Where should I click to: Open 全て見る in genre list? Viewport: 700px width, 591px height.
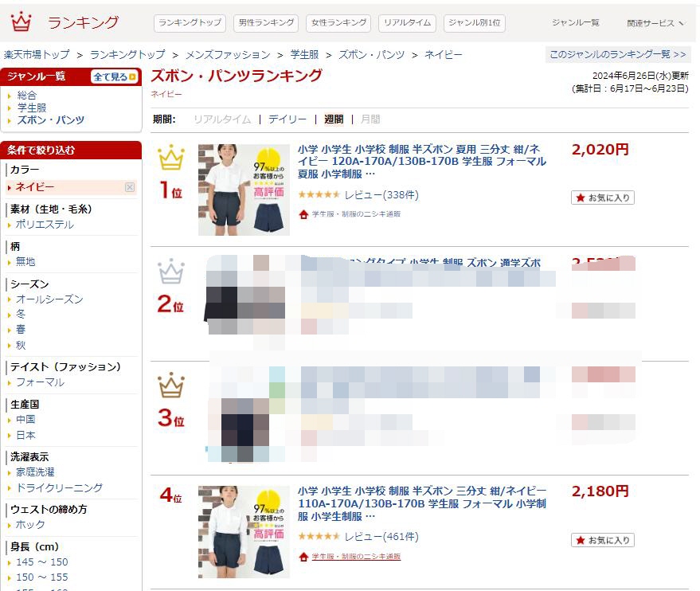(x=115, y=76)
